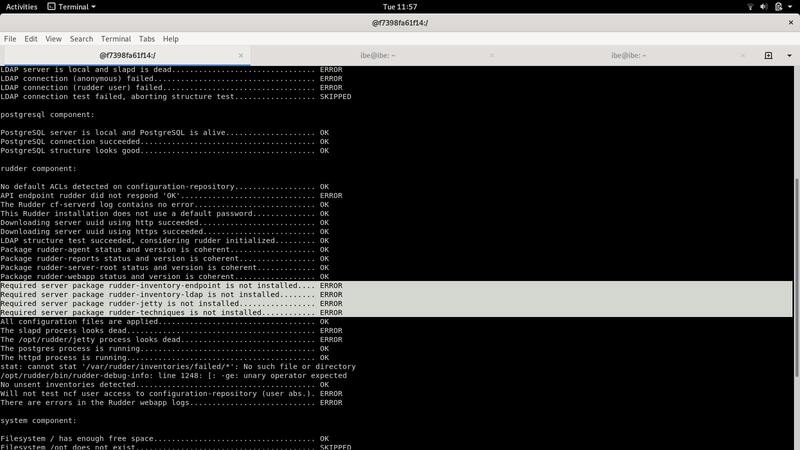Click line 'LDAP connection (anonymous) failed'
The image size is (800, 450).
tap(171, 79)
